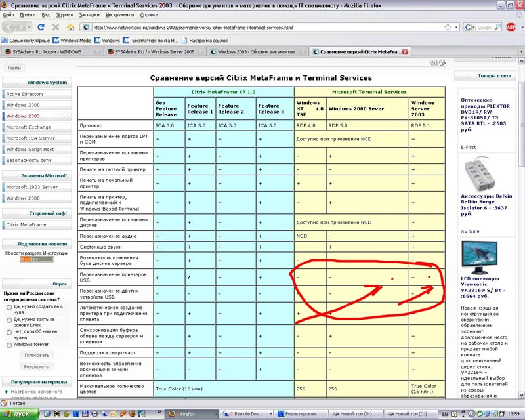Viewport: 525px width, 420px height.
Task: Open the print icon above the article
Action: click(434, 63)
